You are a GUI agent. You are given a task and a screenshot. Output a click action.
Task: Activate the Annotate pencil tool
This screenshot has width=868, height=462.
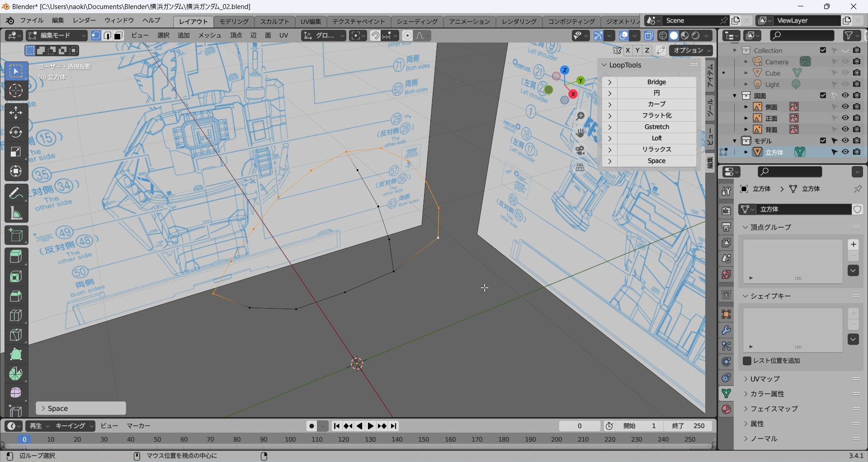click(16, 193)
